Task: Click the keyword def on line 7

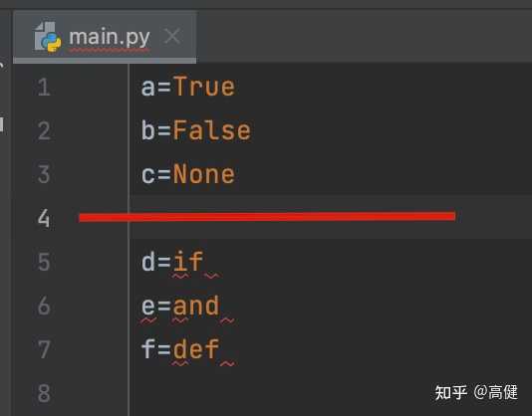Action: coord(196,349)
